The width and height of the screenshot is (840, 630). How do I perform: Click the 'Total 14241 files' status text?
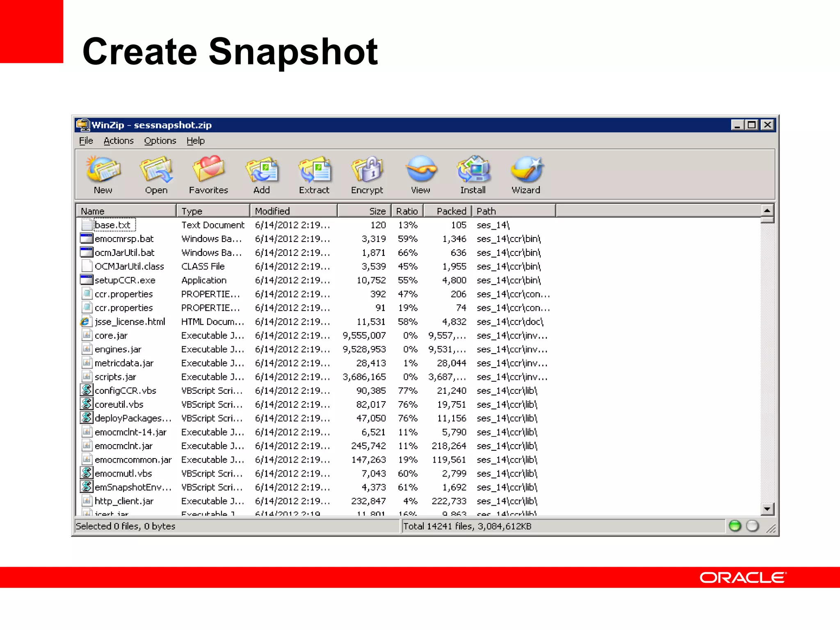tap(467, 526)
